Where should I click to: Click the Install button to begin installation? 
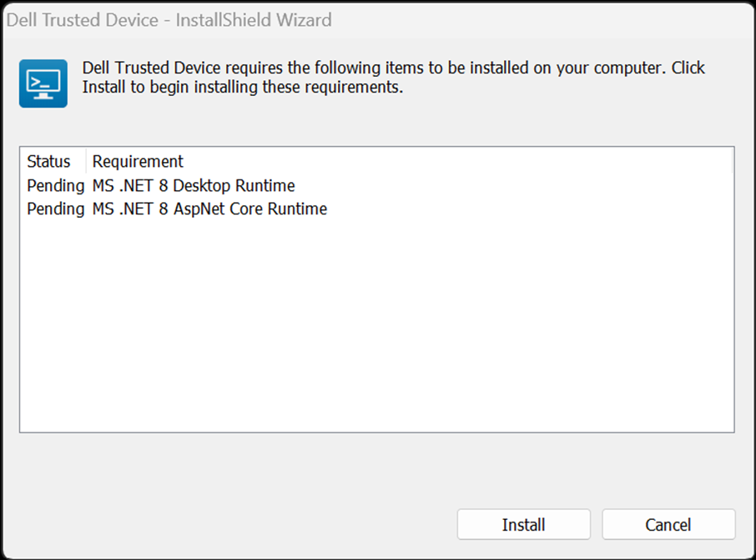tap(523, 524)
